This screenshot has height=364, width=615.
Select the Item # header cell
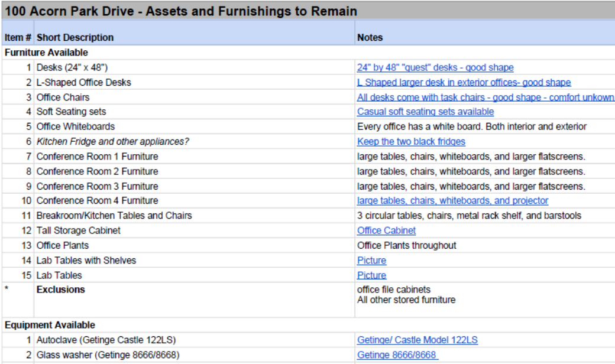click(x=18, y=37)
